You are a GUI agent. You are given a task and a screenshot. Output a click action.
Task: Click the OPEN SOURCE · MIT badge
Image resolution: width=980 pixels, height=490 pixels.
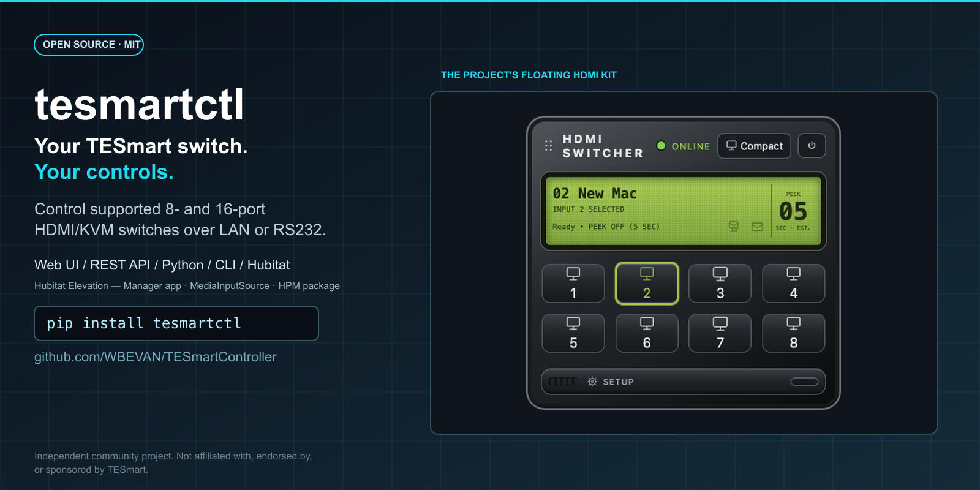click(x=89, y=45)
